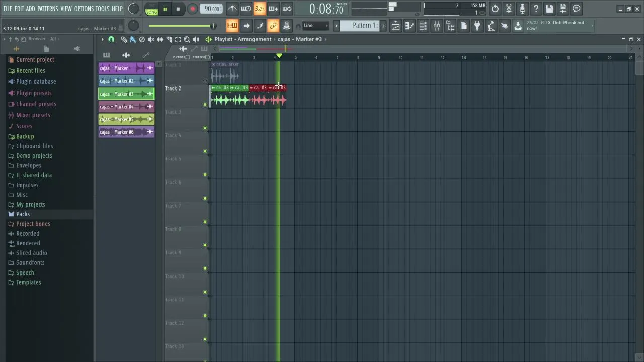Open the audio editor scissors icon
644x362 pixels.
tap(509, 9)
